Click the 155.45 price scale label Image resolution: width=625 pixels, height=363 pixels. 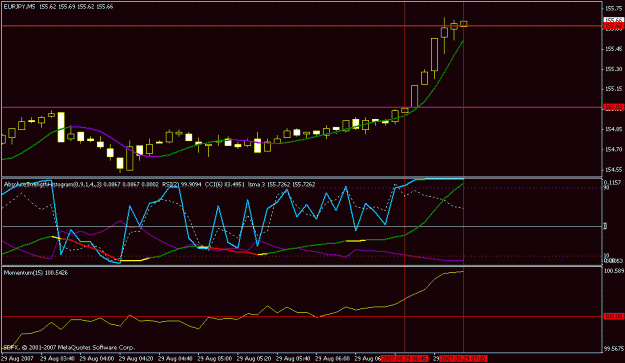[x=613, y=49]
